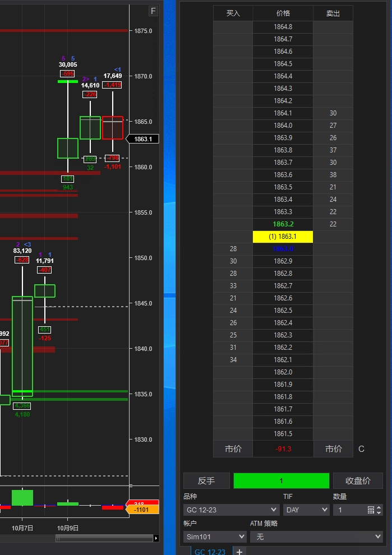392x555 pixels.
Task: Click the F button on the chart
Action: pyautogui.click(x=153, y=11)
